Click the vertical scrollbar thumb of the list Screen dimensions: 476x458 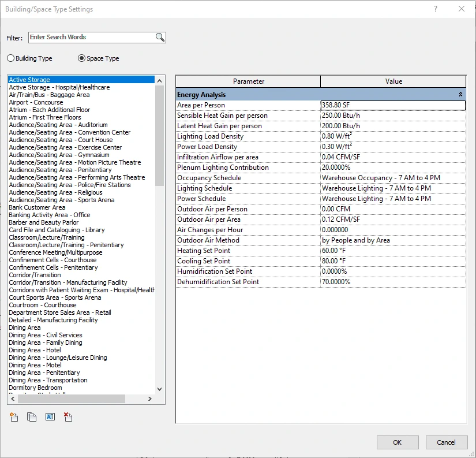tap(159, 136)
